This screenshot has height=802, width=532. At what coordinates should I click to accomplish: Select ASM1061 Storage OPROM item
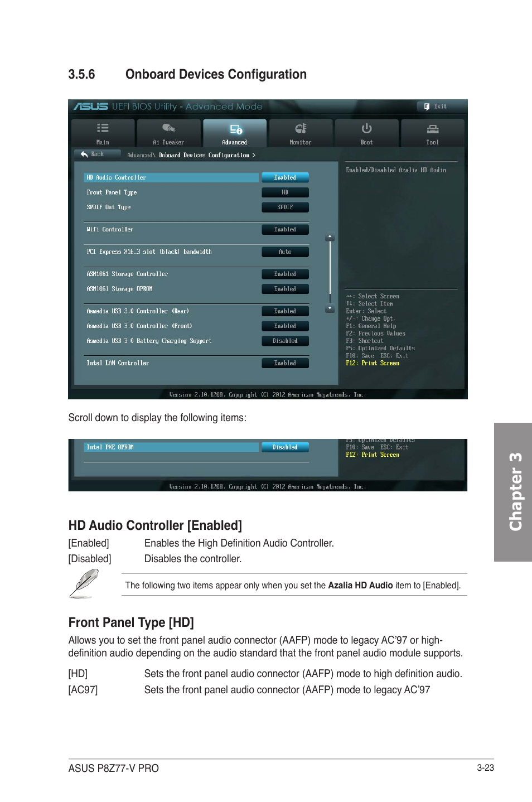[119, 289]
